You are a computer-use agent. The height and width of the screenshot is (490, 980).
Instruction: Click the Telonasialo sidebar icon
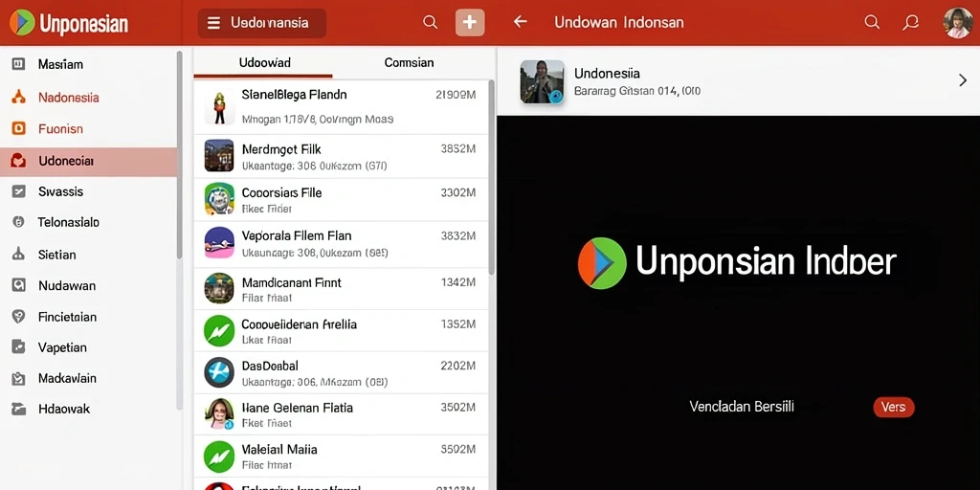19,222
